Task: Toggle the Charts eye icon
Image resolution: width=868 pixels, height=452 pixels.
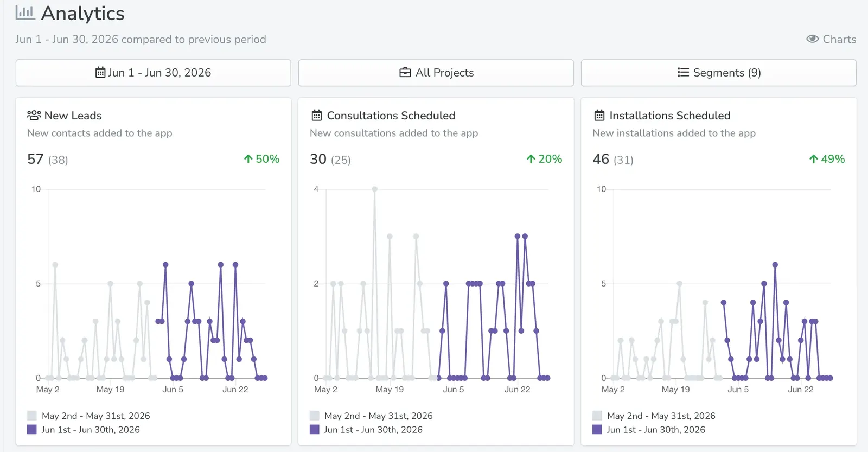Action: point(812,39)
